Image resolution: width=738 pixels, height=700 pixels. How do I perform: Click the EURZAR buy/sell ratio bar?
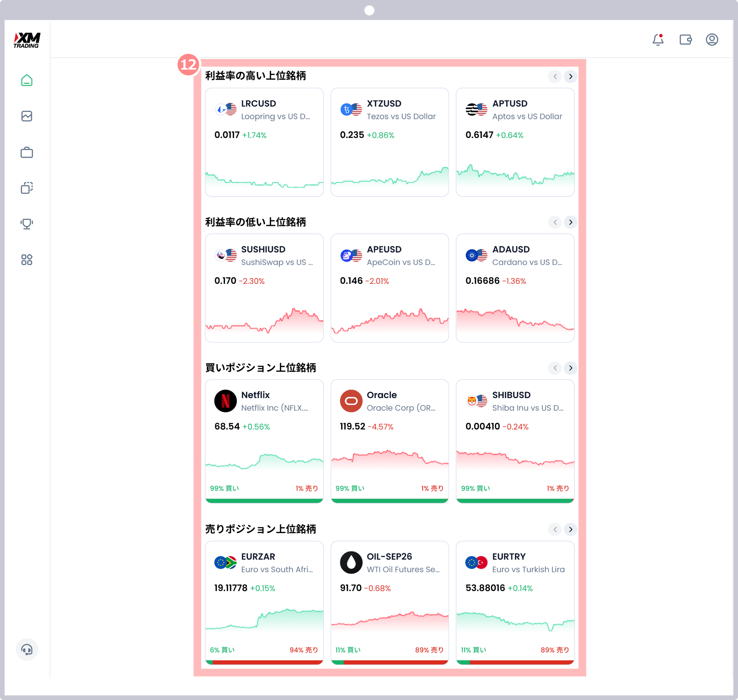point(264,662)
